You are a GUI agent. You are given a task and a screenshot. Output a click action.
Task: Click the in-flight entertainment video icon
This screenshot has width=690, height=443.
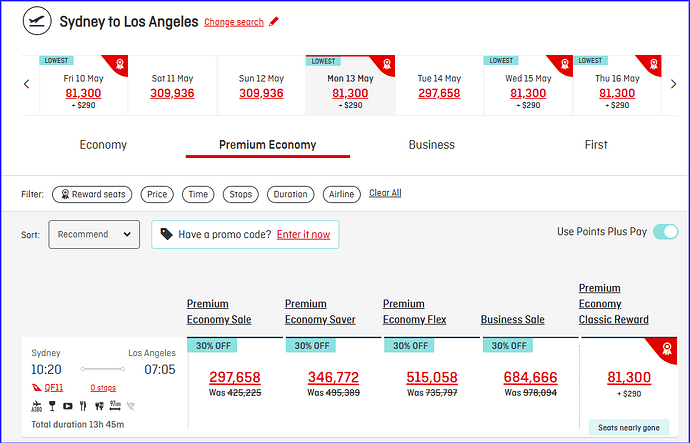tap(67, 406)
